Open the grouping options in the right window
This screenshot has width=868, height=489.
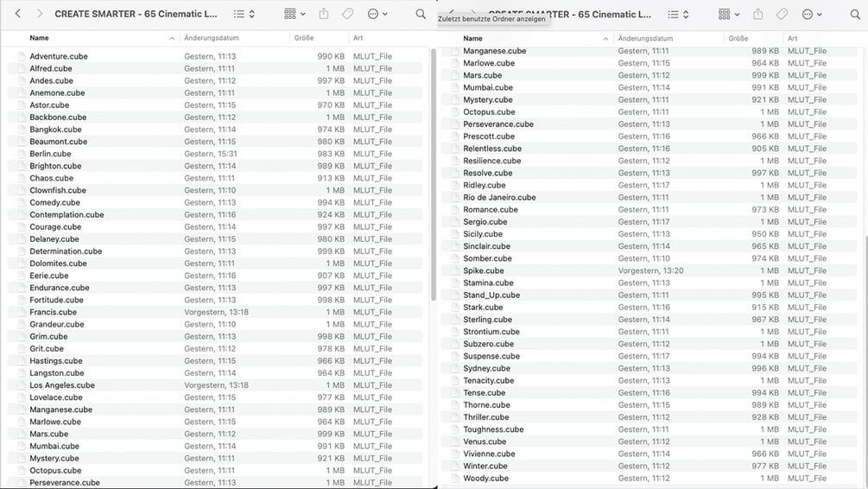(728, 15)
